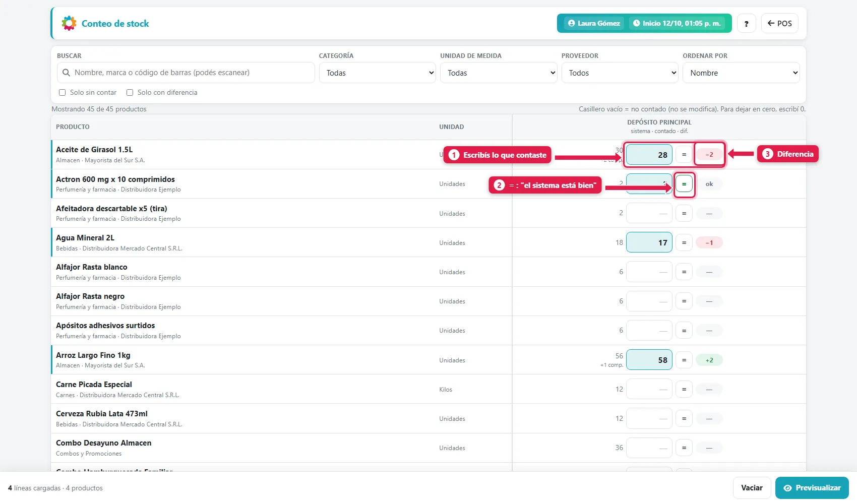Image resolution: width=857 pixels, height=504 pixels.
Task: Click equals button for Arroz Largo Fino
Action: (684, 360)
